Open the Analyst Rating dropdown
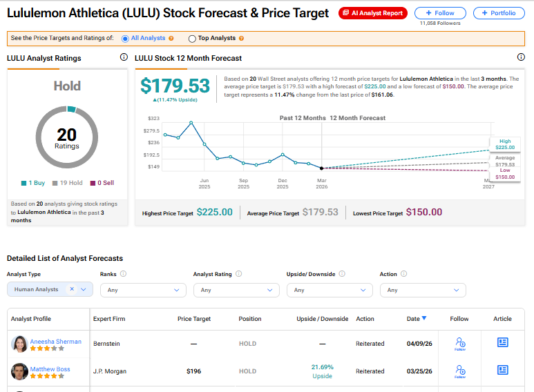Viewport: 534px width, 392px height. point(236,291)
